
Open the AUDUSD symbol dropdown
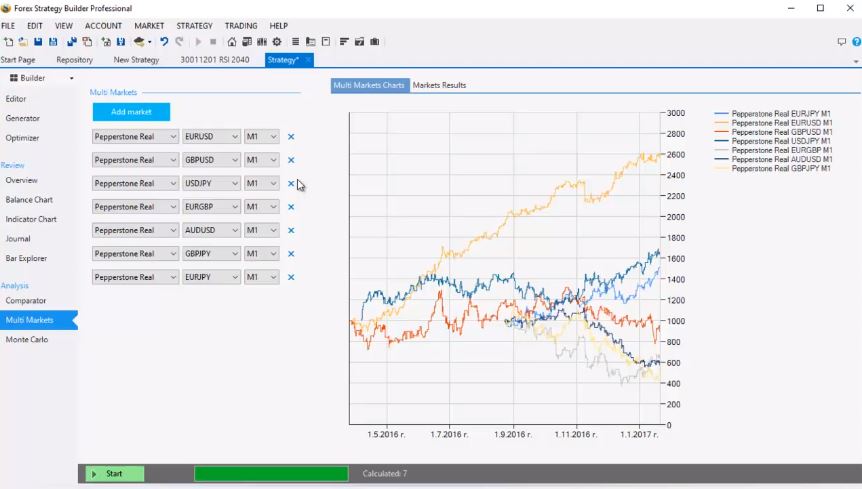pyautogui.click(x=212, y=230)
